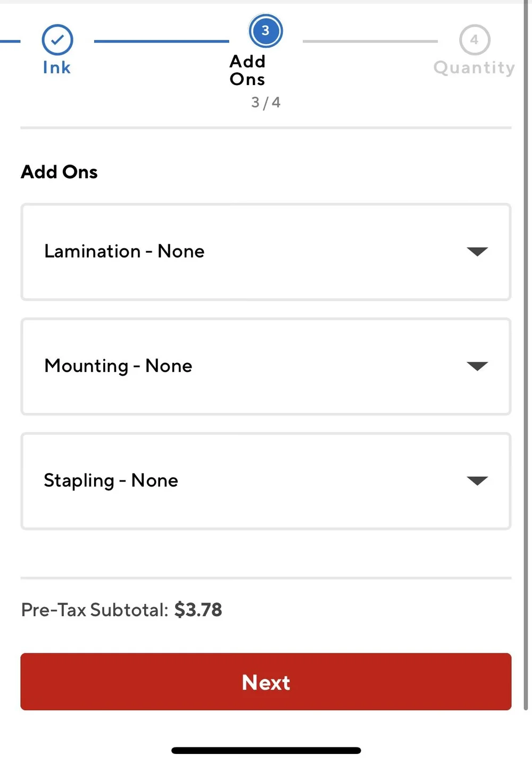Click the Lamination dropdown arrow icon
Image resolution: width=532 pixels, height=764 pixels.
[x=477, y=252]
